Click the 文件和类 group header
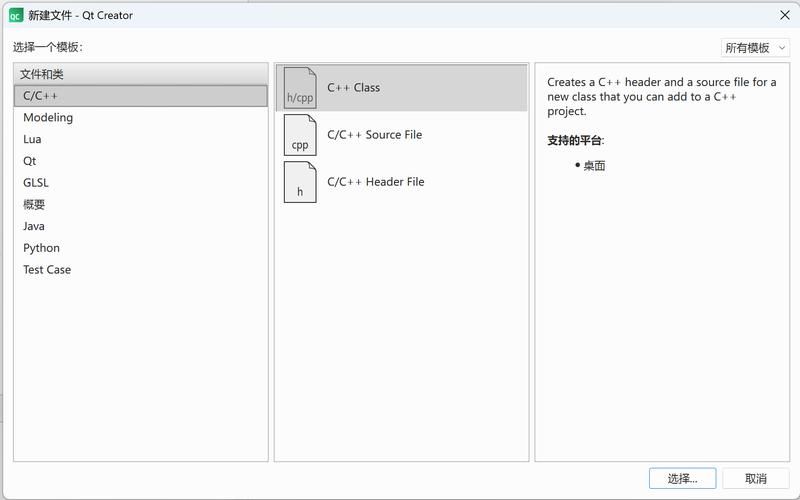 coord(141,74)
